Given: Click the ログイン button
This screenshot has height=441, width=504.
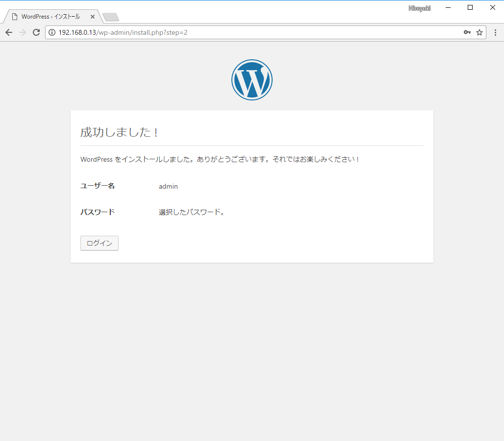Looking at the screenshot, I should pyautogui.click(x=100, y=243).
